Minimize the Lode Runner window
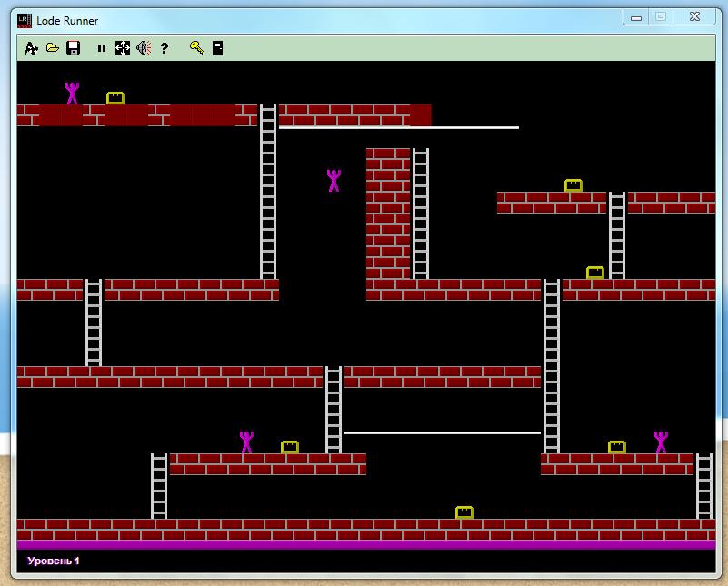The image size is (728, 586). 636,17
